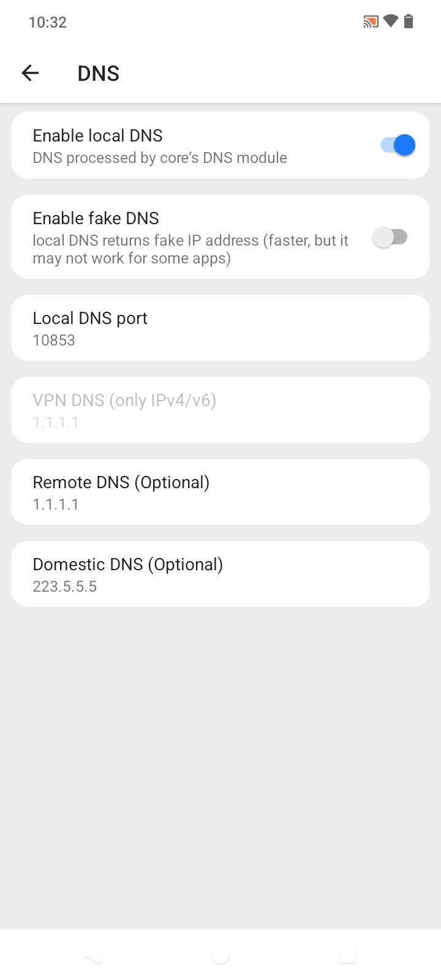Tap the battery status icon
The width and height of the screenshot is (441, 980).
click(409, 22)
